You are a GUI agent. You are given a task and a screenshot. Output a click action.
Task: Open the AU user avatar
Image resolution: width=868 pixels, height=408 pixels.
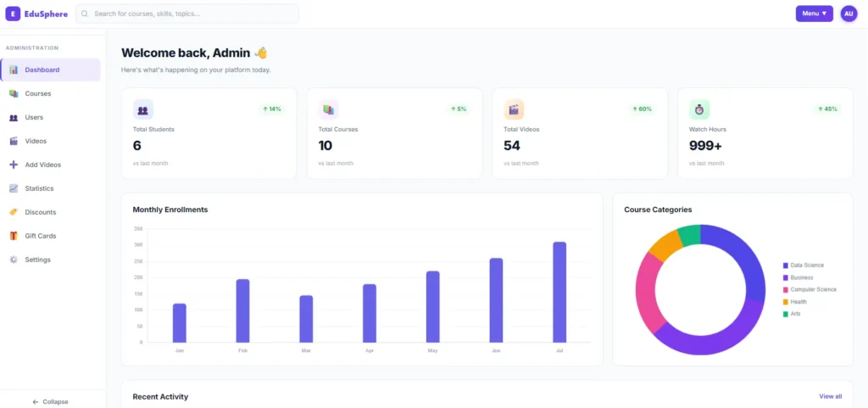point(849,14)
